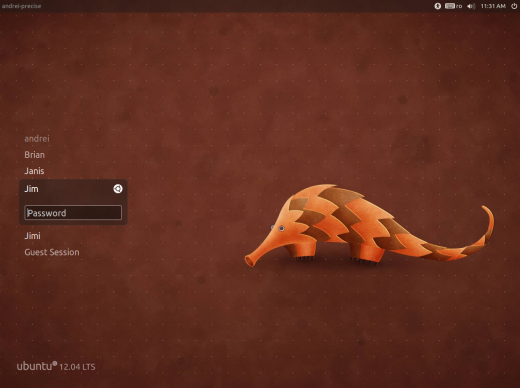The image size is (520, 388).
Task: Select the Jimi user account
Action: tap(32, 236)
